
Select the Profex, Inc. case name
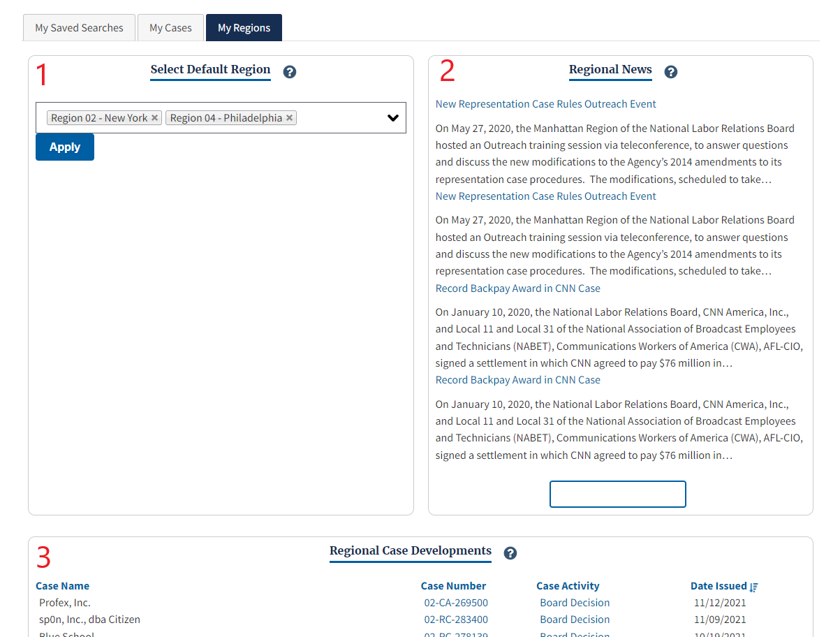(65, 603)
